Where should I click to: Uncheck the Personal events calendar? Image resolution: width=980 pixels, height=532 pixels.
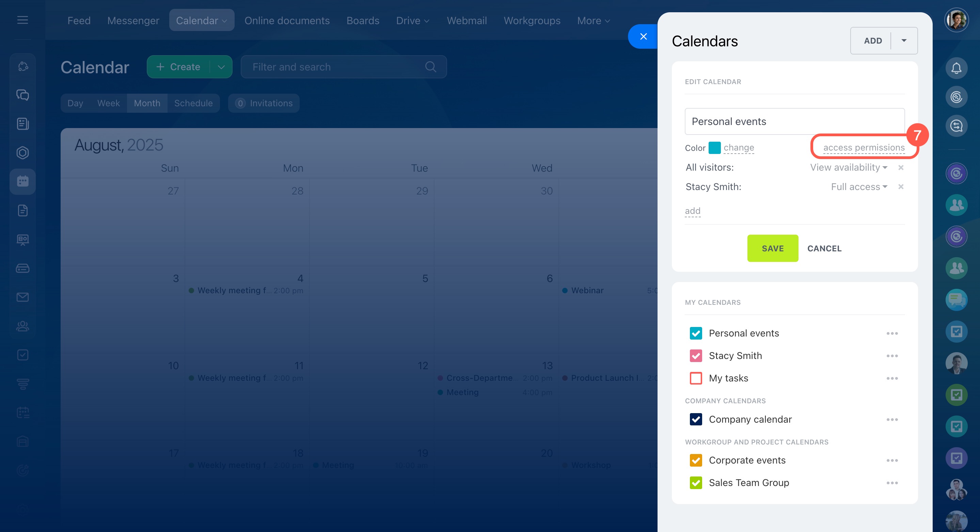tap(696, 333)
